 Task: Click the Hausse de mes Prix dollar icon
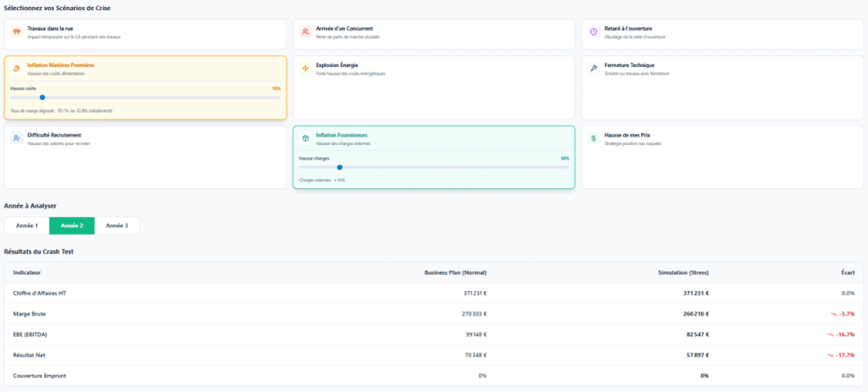coord(593,138)
